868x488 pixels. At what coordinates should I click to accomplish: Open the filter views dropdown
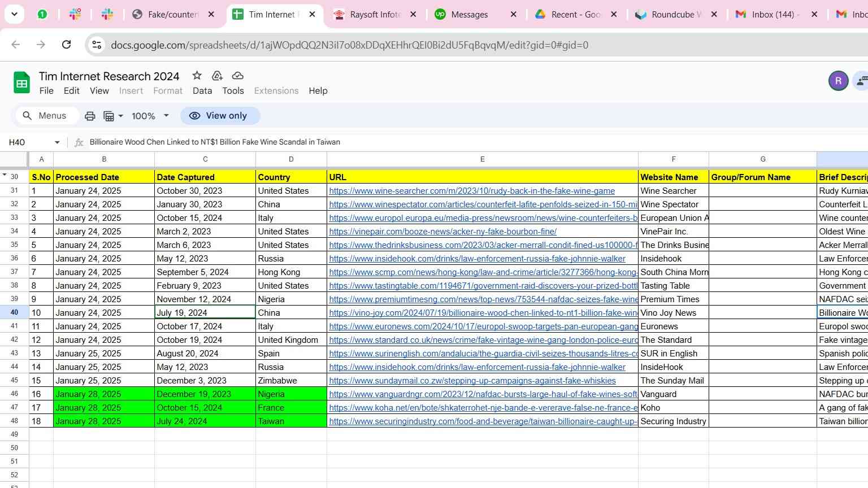coord(113,116)
